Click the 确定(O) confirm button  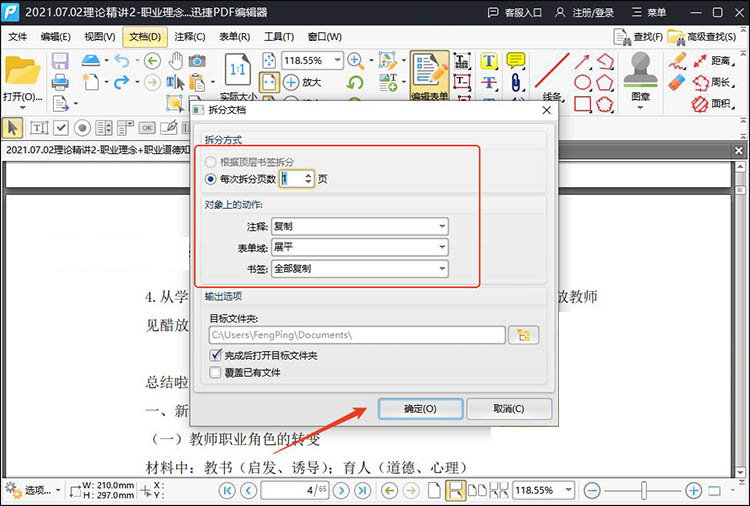click(x=420, y=408)
